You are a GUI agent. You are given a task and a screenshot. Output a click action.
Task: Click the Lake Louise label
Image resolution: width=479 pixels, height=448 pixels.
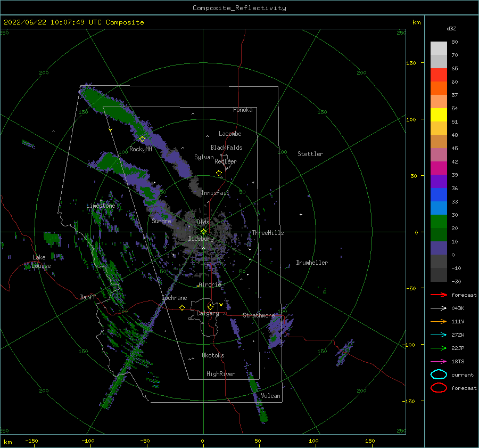tap(41, 262)
